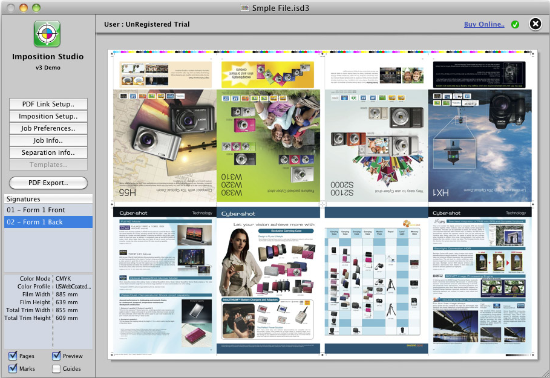Viewport: 550px width, 378px height.
Task: Click the disabled Templates button
Action: tap(48, 164)
